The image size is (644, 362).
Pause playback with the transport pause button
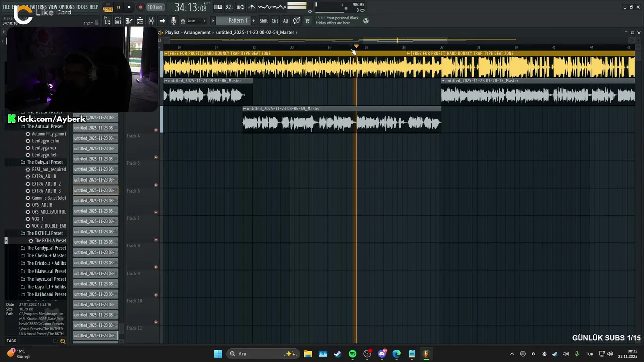(118, 7)
